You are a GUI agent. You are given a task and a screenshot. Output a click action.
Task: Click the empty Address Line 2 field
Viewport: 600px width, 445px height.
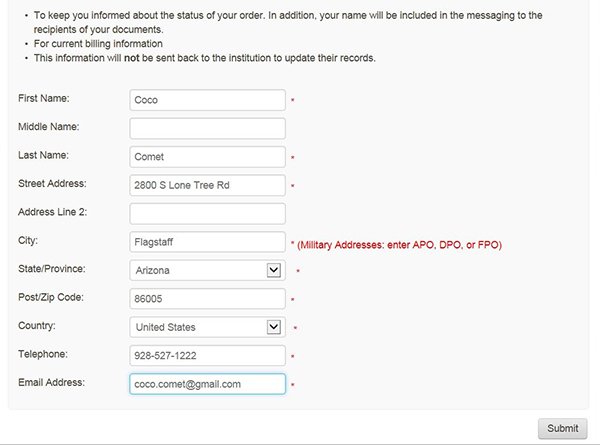click(x=207, y=213)
